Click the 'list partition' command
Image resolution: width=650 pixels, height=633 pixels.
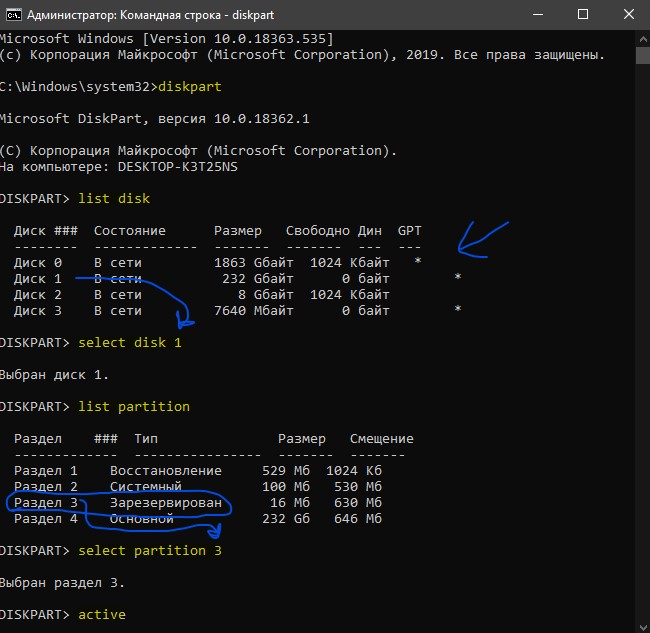[x=134, y=407]
